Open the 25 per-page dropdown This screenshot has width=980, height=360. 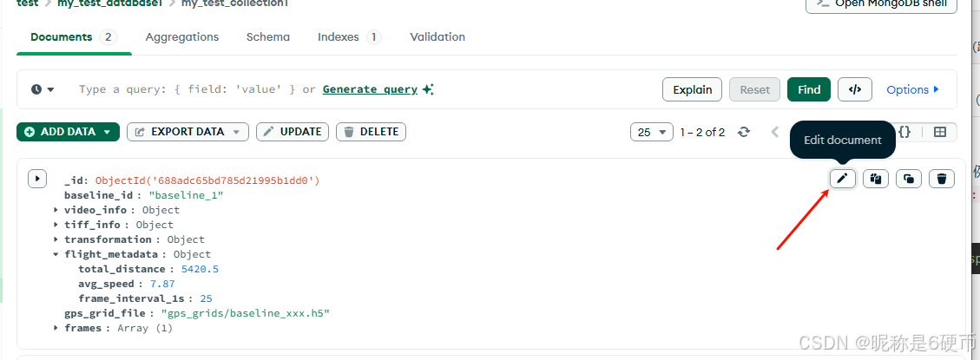(x=652, y=132)
